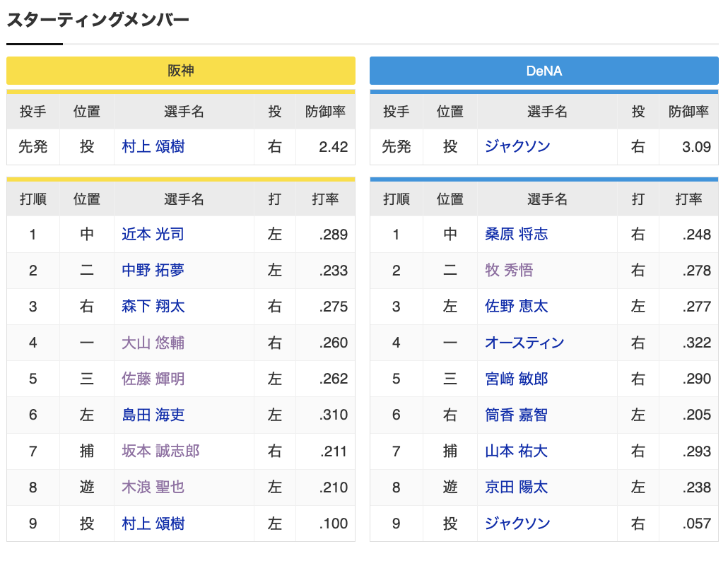
Task: Select batting average .322
Action: coord(696,343)
